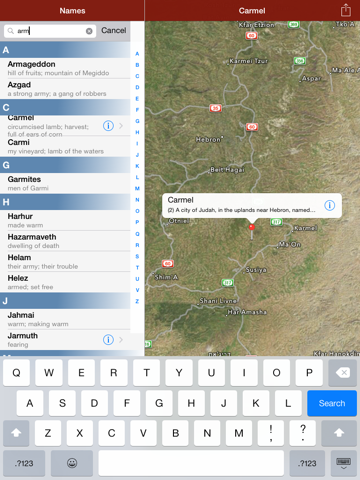Viewport: 360px width, 480px height.
Task: Open info for Carmel list entry
Action: [108, 126]
